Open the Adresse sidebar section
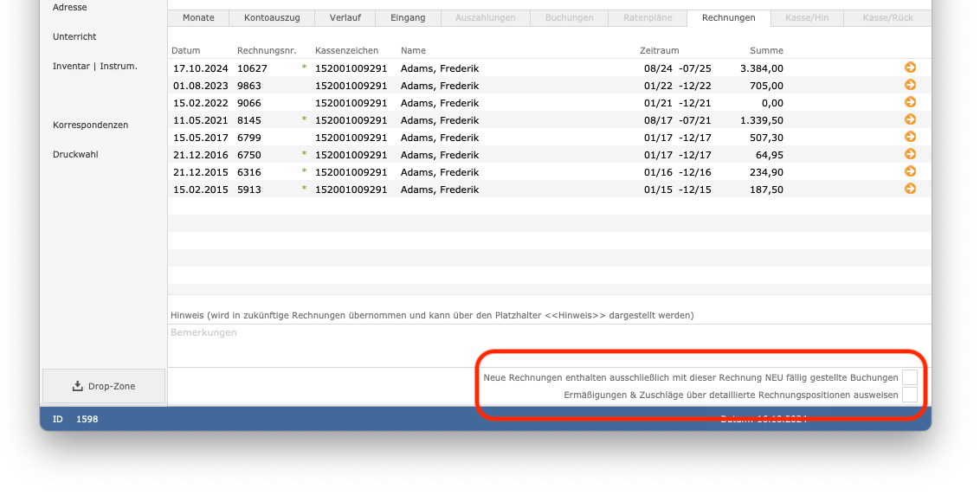Viewport: 980px width, 495px height. (70, 8)
